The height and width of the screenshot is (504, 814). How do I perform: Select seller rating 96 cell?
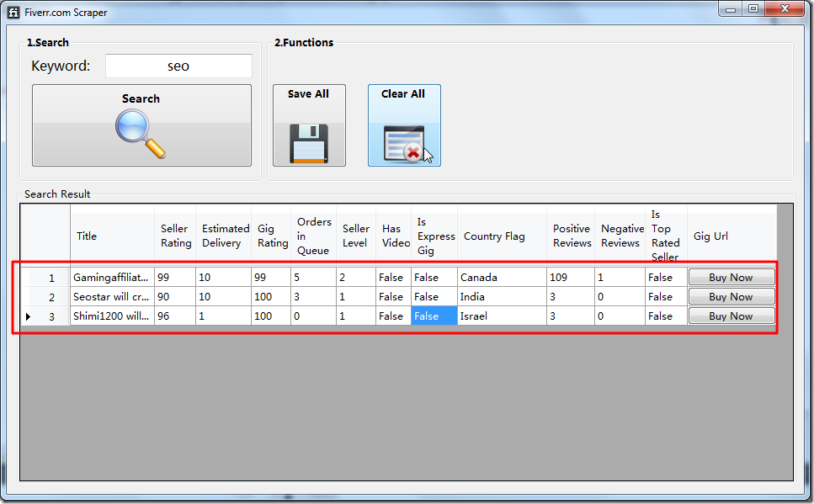tap(175, 316)
